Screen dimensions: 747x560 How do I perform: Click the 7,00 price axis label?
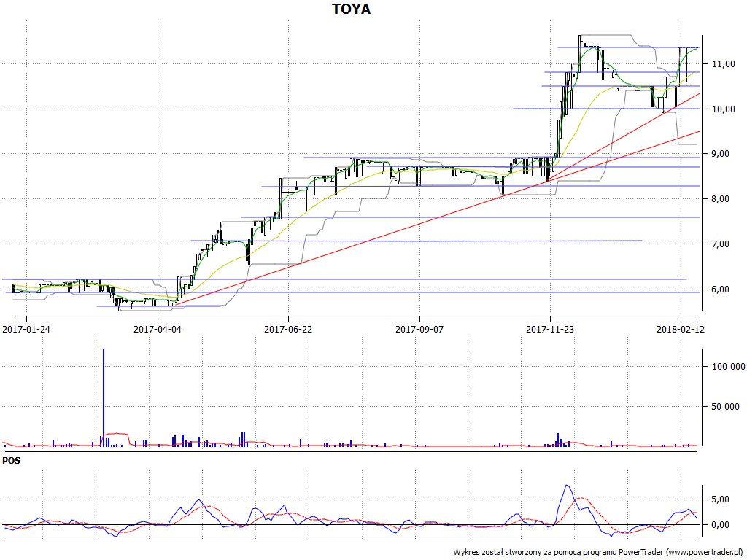[720, 244]
